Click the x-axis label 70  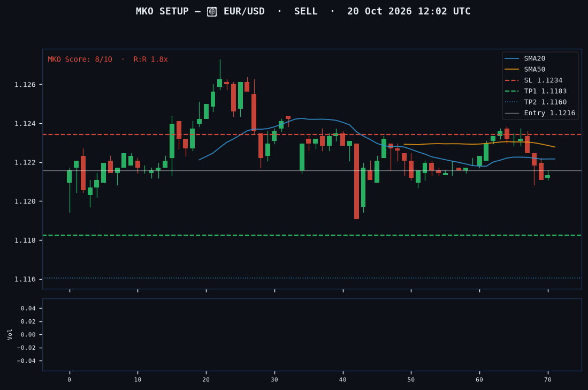(548, 379)
